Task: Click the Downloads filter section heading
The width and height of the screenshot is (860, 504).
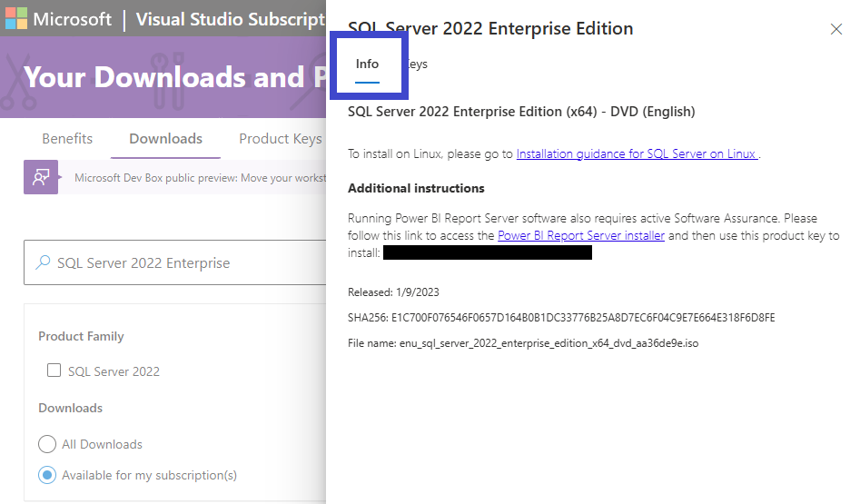Action: [x=70, y=408]
